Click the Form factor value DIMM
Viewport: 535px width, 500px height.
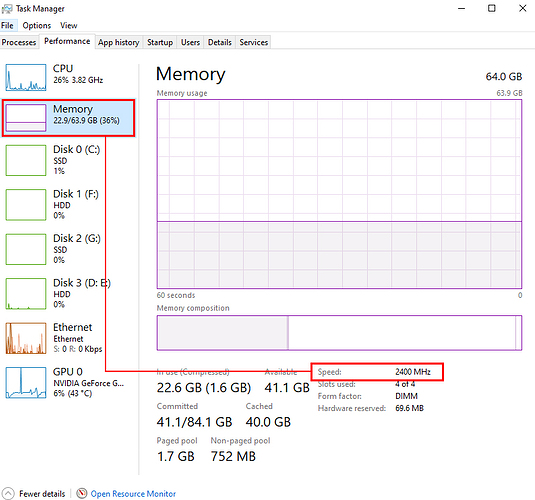(x=406, y=396)
